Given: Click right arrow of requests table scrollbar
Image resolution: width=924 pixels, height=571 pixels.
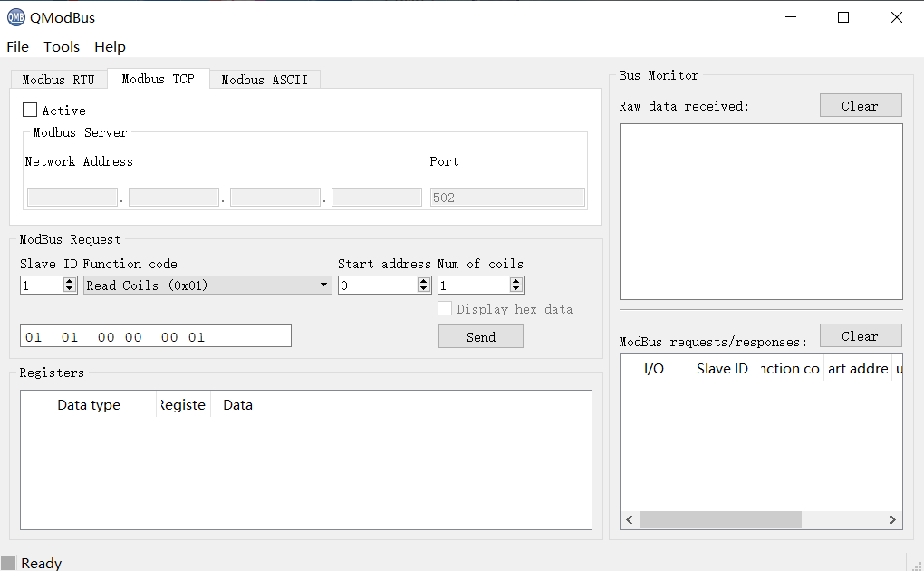Looking at the screenshot, I should (x=892, y=520).
